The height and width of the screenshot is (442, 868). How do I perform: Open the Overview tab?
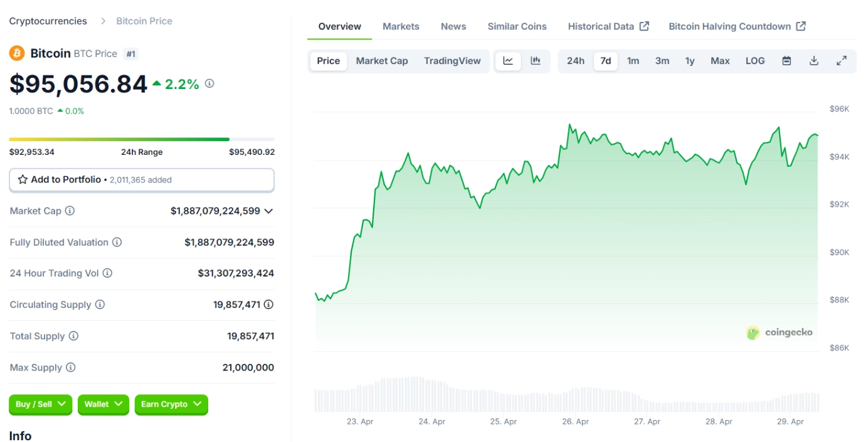[339, 26]
